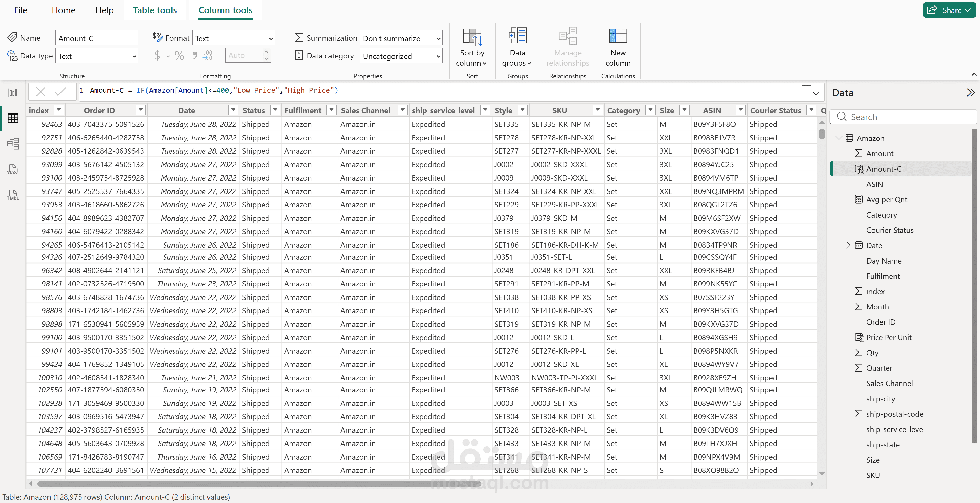Open Summarization dropdown

click(401, 39)
